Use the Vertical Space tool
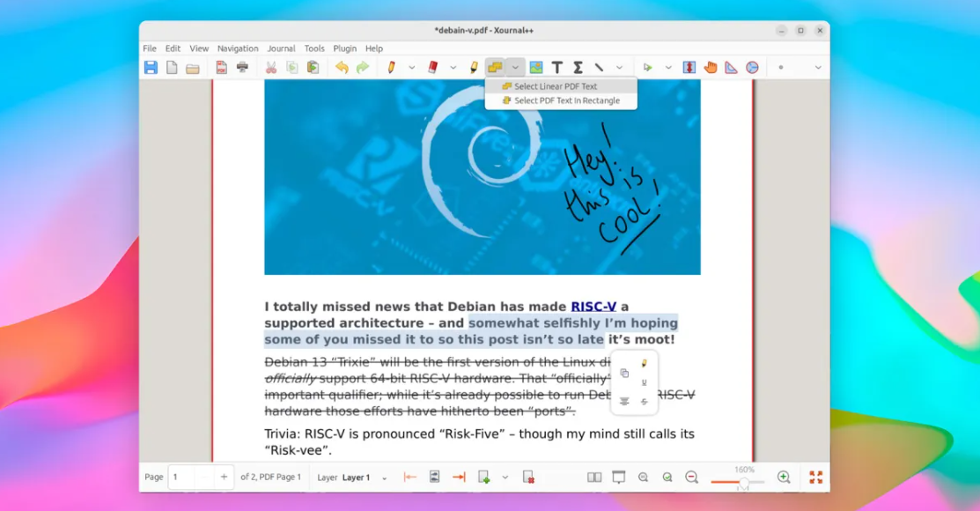Screen dimensions: 980x511 point(689,66)
